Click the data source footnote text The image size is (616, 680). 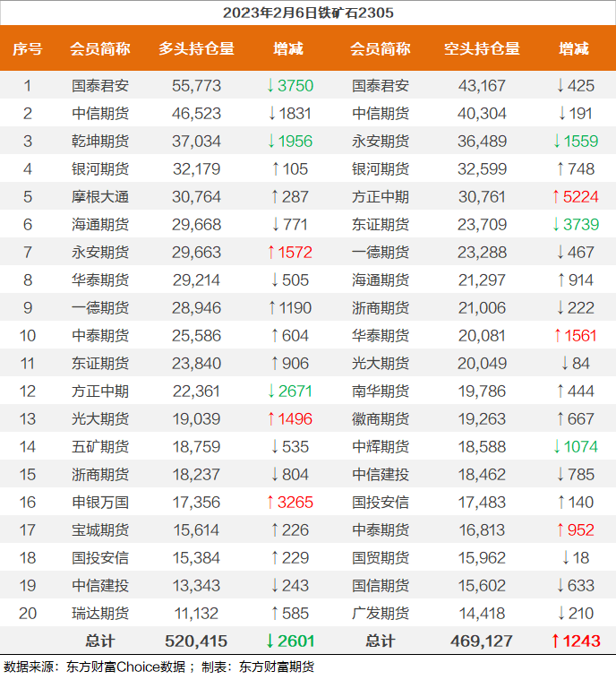[159, 667]
